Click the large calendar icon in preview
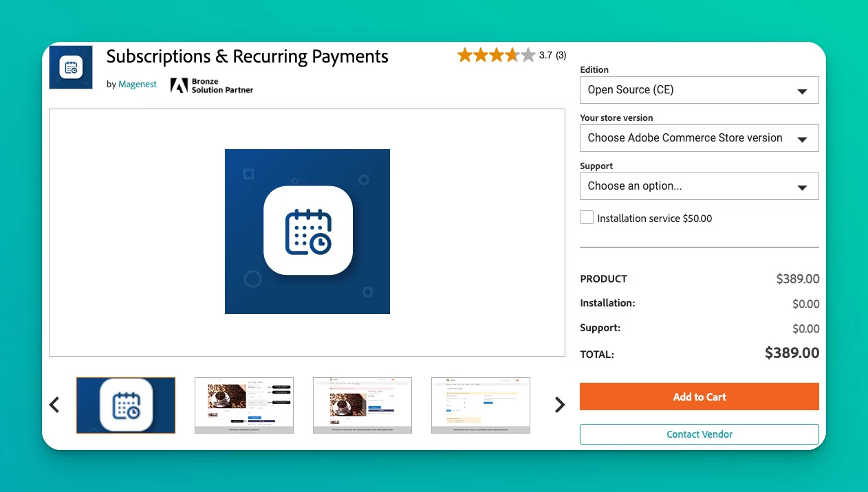Viewport: 868px width, 492px height. [307, 231]
